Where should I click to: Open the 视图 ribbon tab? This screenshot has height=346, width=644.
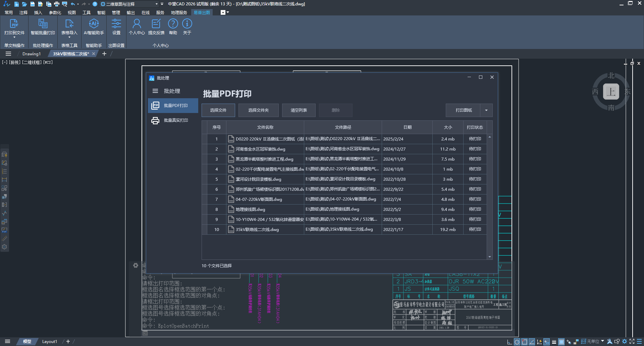click(71, 12)
